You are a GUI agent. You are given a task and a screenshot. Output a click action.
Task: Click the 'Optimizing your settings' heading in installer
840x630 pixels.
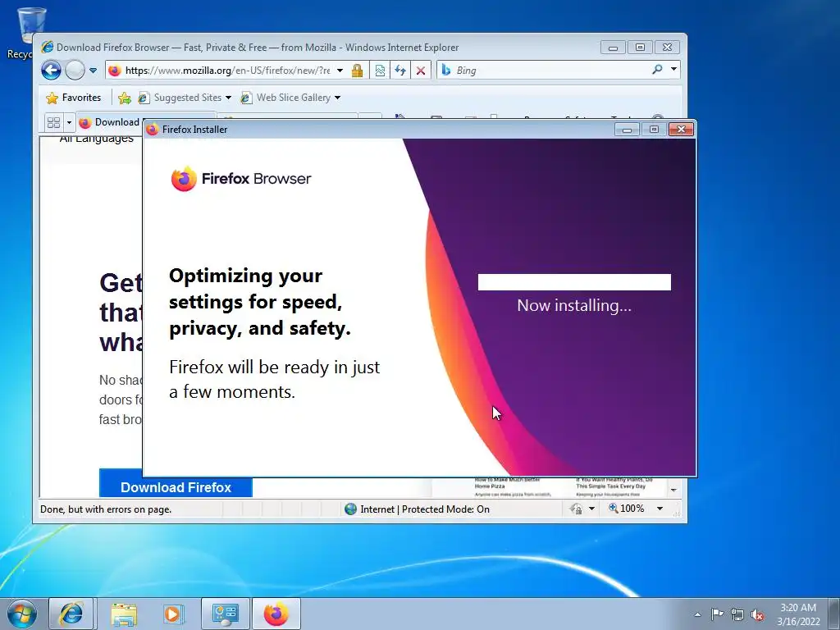click(x=260, y=302)
